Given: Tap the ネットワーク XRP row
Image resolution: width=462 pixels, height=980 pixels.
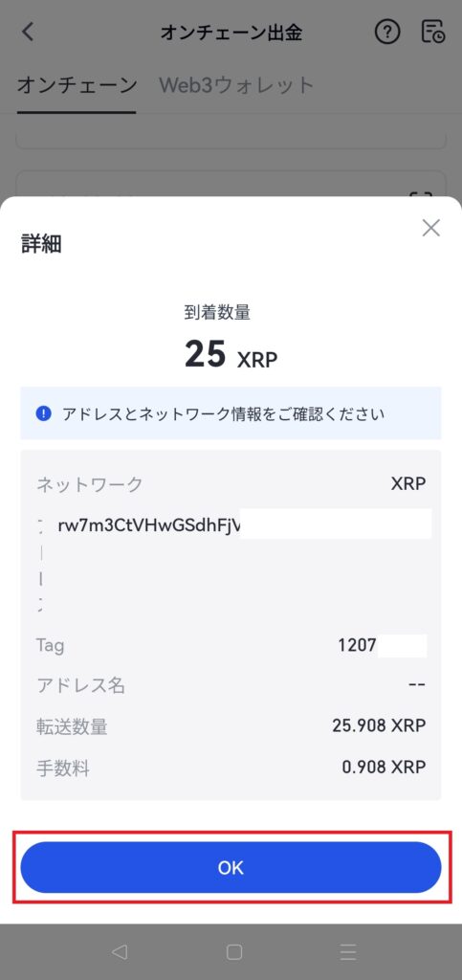Looking at the screenshot, I should tap(231, 483).
